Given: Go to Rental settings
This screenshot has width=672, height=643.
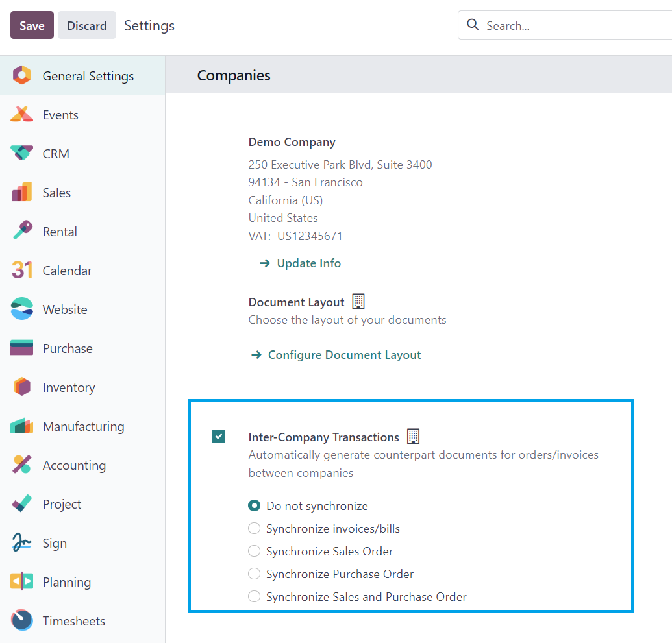Looking at the screenshot, I should tap(82, 232).
